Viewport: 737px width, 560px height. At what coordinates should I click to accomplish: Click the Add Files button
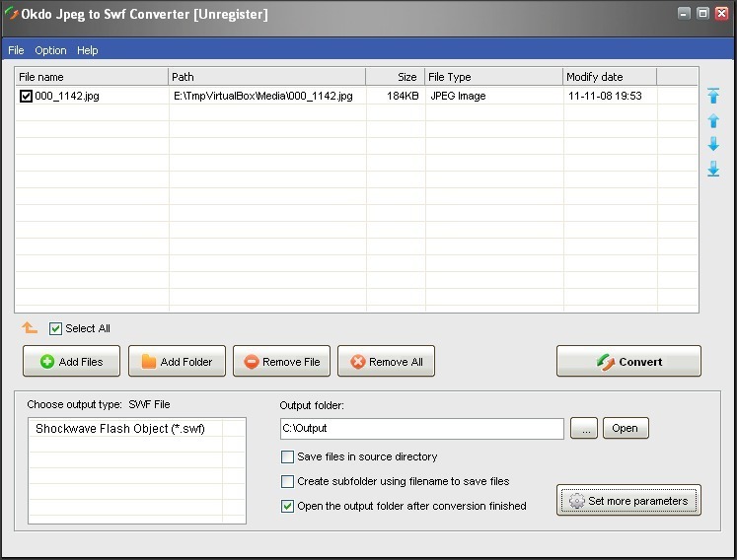(x=71, y=361)
